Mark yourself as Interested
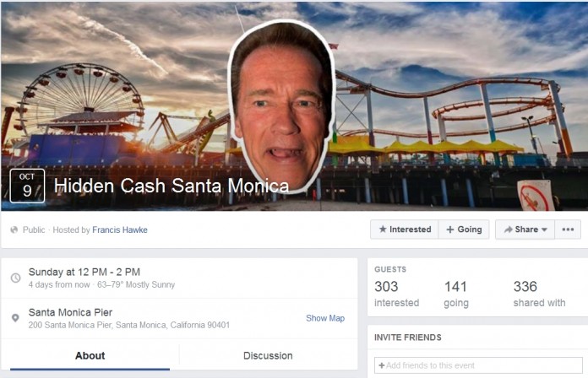 [x=405, y=229]
